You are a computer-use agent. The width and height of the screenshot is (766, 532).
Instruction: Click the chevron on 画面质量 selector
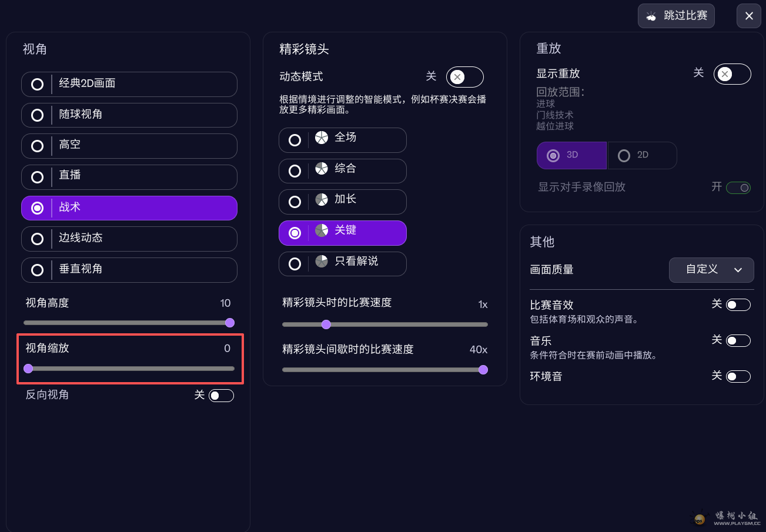pyautogui.click(x=738, y=270)
